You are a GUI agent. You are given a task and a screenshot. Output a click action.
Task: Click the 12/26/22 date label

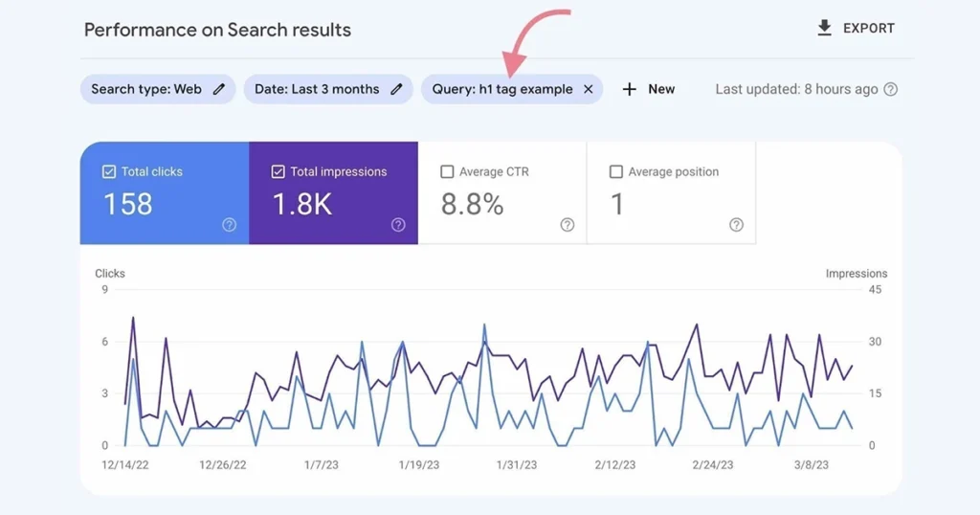point(222,465)
